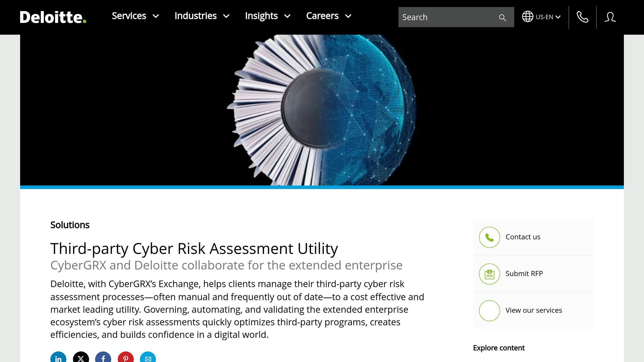Click the Explore content heading
The height and width of the screenshot is (362, 644).
499,348
